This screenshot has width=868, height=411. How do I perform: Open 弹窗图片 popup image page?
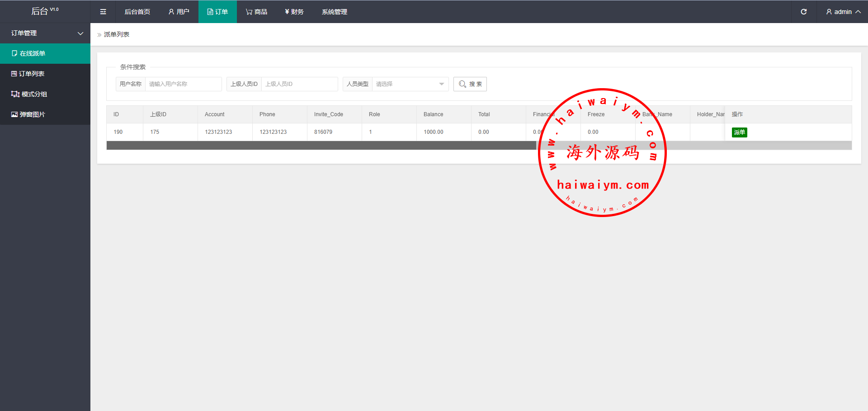32,114
